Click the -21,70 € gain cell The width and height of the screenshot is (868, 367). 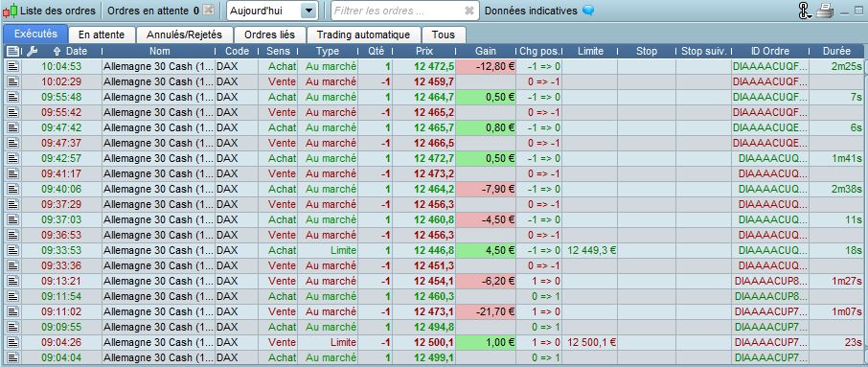tap(486, 311)
